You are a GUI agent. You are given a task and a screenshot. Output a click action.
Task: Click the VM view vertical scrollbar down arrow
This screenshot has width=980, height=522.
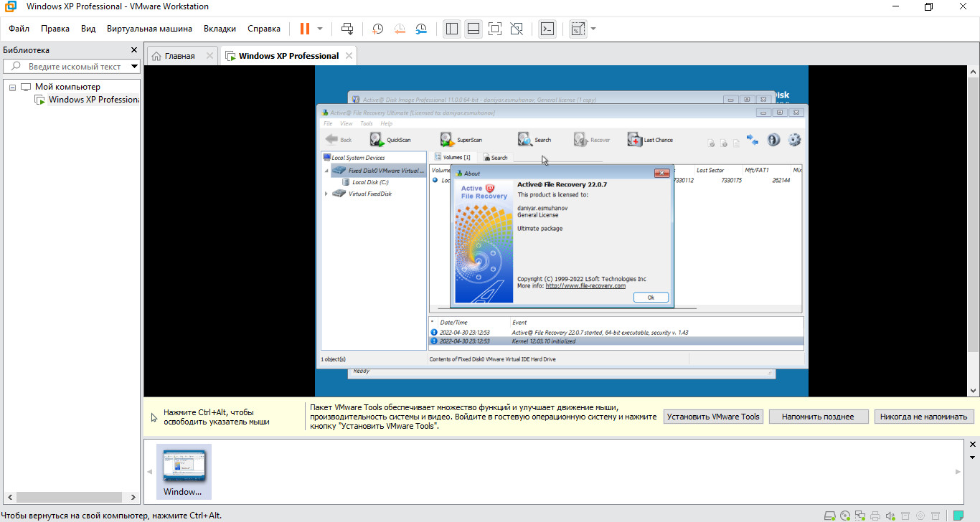point(973,391)
